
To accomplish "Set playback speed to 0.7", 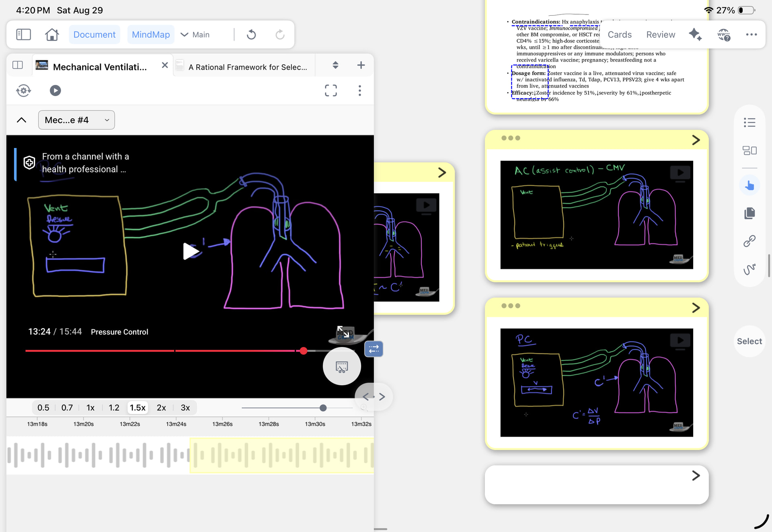I will [67, 408].
